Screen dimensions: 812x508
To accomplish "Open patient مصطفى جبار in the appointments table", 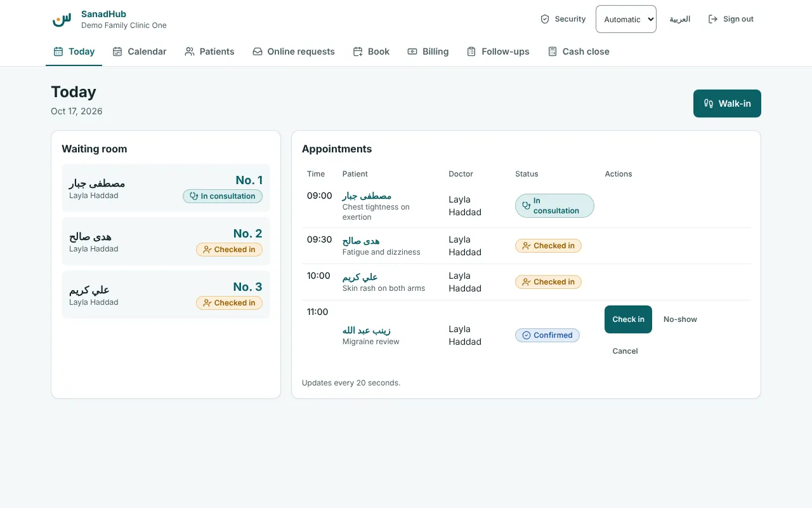I will point(367,196).
